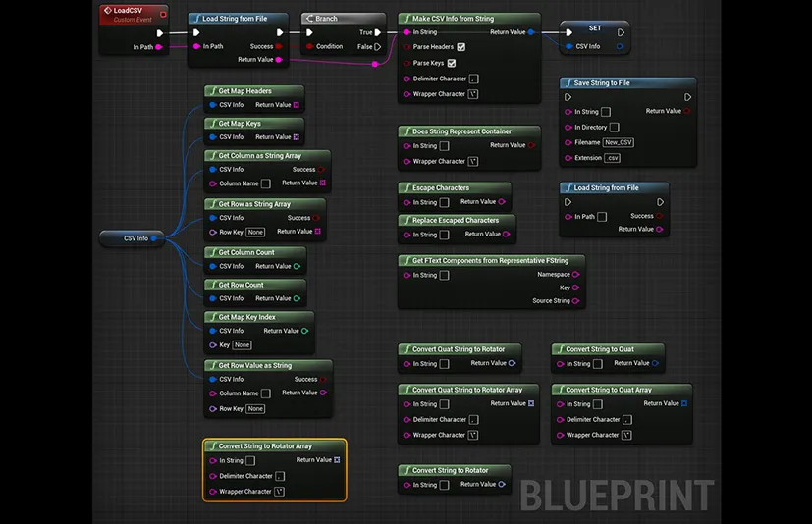Click output pin of the CSV Info variable node

click(154, 238)
